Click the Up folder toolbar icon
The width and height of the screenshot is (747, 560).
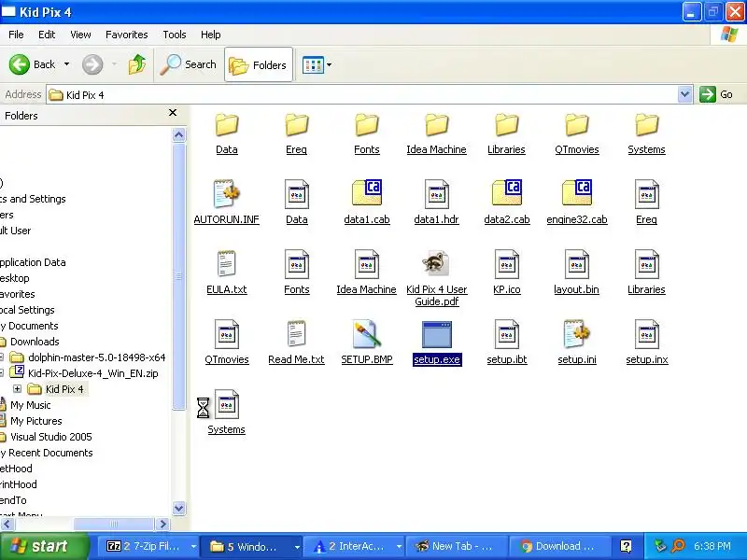137,64
